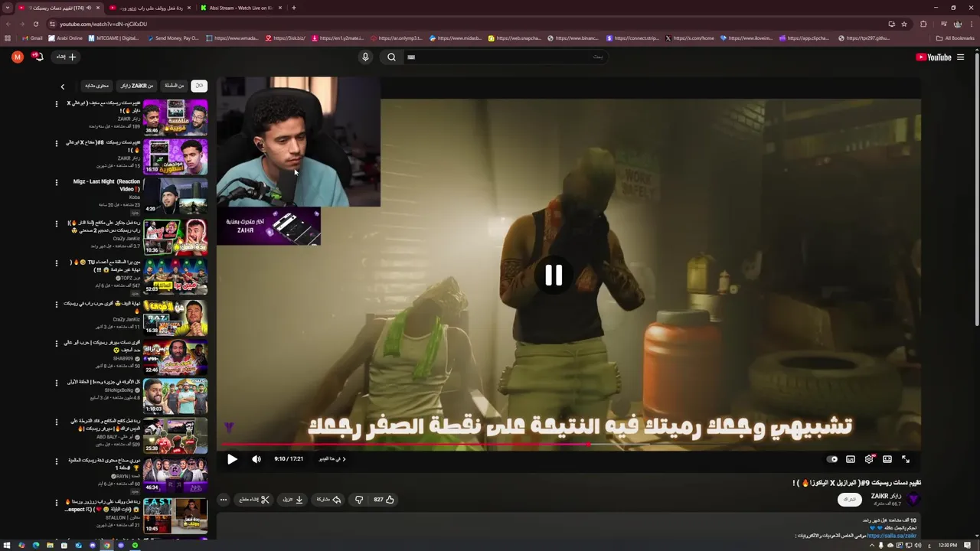This screenshot has width=980, height=551.
Task: Open options menu for the 10:36 video
Action: coord(56,223)
